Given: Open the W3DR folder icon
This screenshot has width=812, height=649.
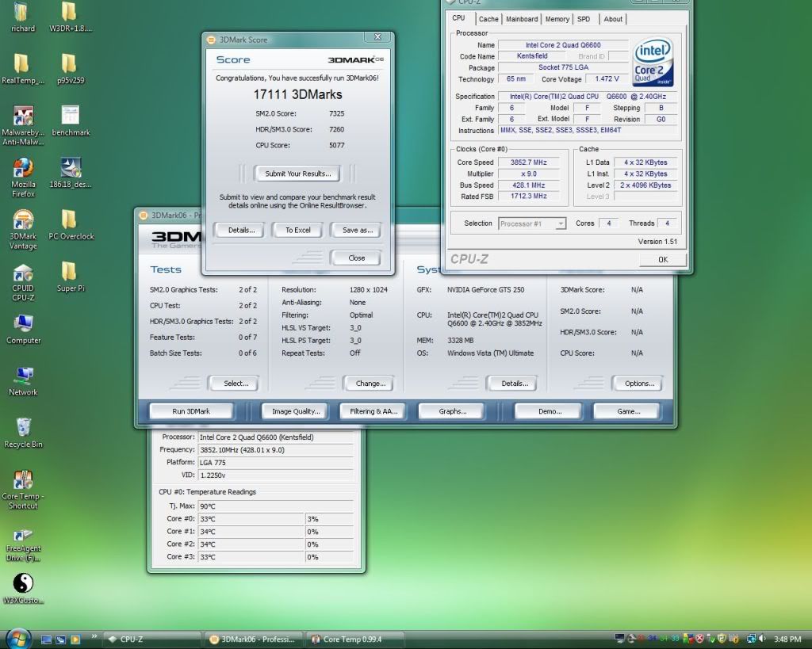Looking at the screenshot, I should tap(71, 16).
